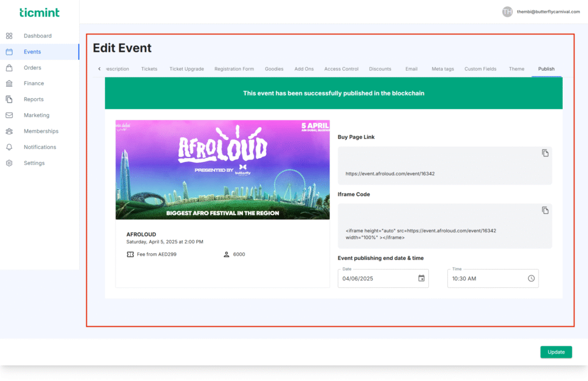Screen dimensions: 588x381
Task: Click the publishing end Date field
Action: point(383,279)
